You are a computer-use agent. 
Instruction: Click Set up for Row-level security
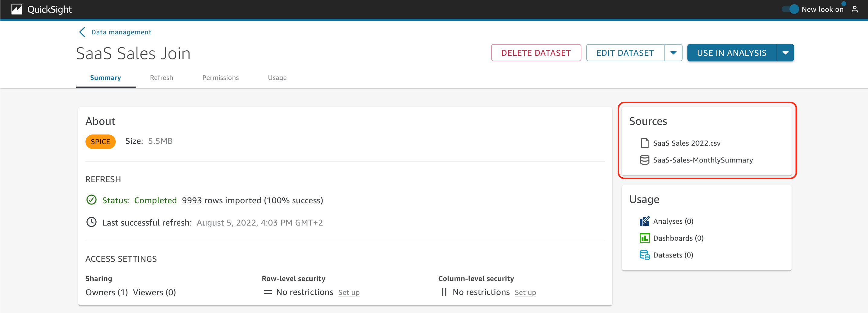(x=349, y=292)
